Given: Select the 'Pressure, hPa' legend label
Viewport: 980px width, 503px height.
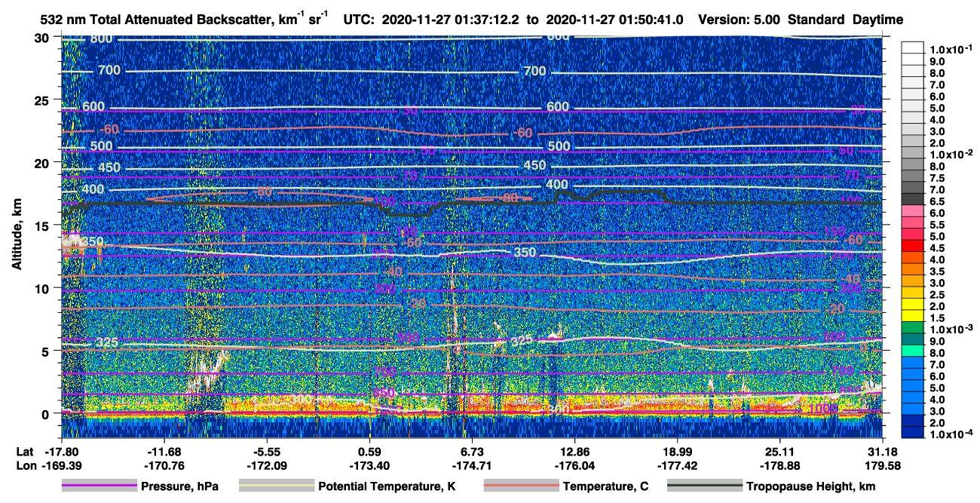Looking at the screenshot, I should pyautogui.click(x=179, y=487).
